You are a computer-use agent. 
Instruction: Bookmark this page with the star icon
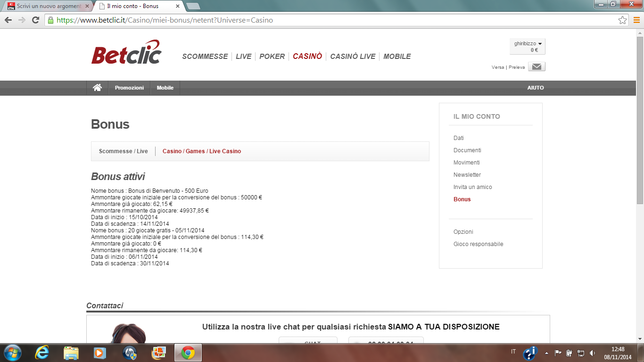point(623,20)
